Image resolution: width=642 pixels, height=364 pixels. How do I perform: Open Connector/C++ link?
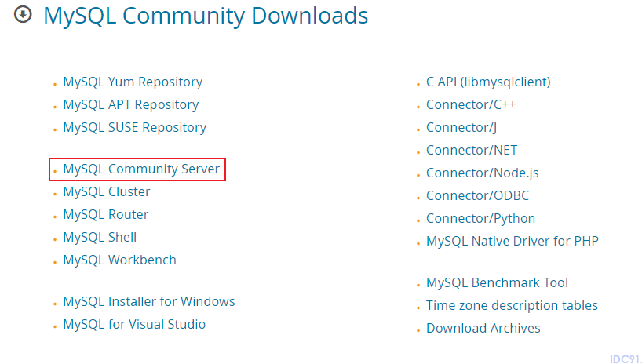pos(471,105)
